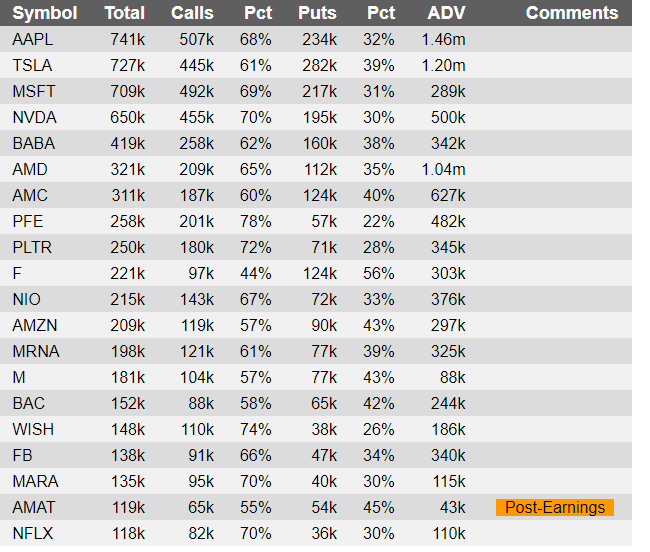This screenshot has height=552, width=650.
Task: Click the 1.46m ADV value for AAPL
Action: 444,39
